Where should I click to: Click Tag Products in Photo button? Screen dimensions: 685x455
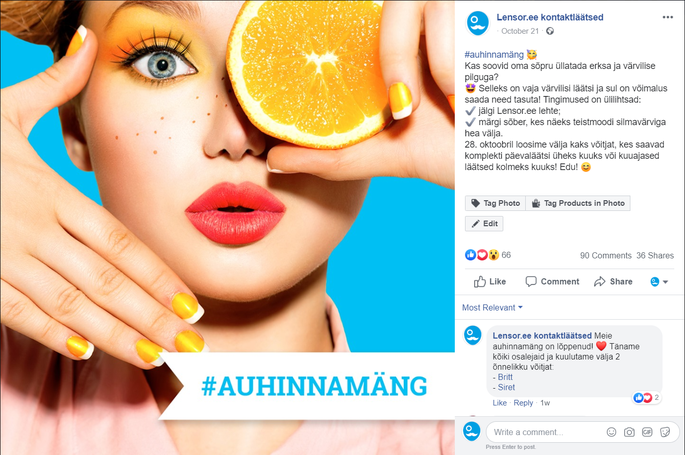click(x=578, y=203)
